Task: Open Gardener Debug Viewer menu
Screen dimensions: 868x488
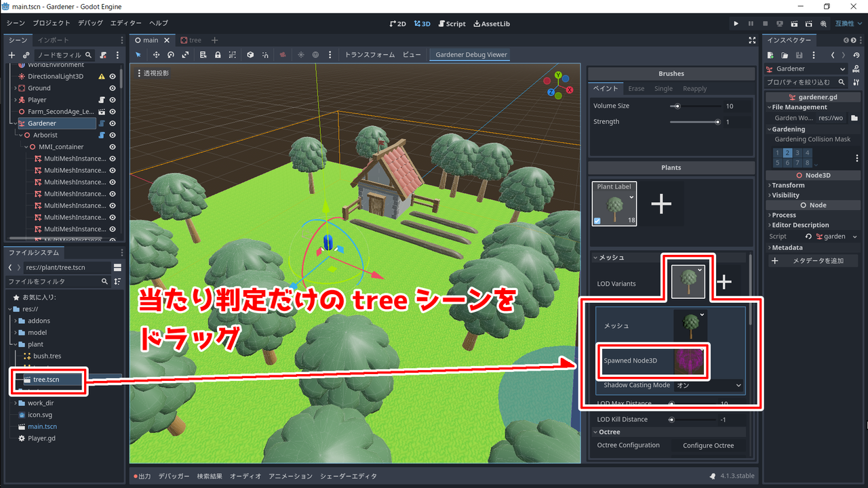Action: pyautogui.click(x=471, y=55)
